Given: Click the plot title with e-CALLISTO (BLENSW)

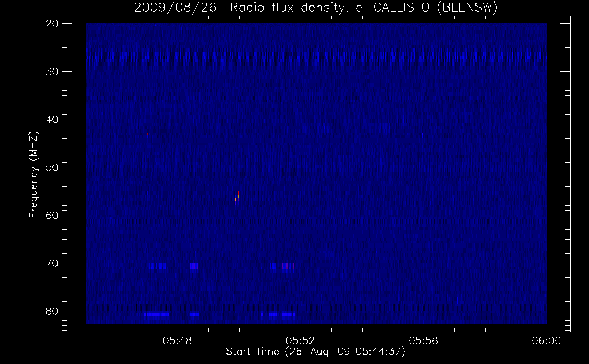Looking at the screenshot, I should [316, 8].
